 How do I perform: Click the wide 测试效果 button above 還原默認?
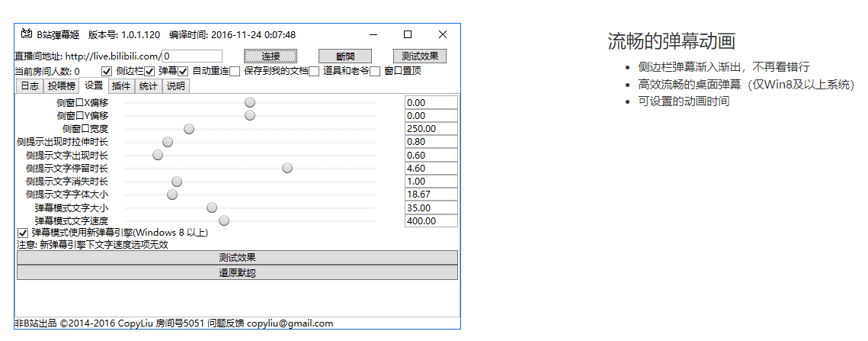[238, 258]
